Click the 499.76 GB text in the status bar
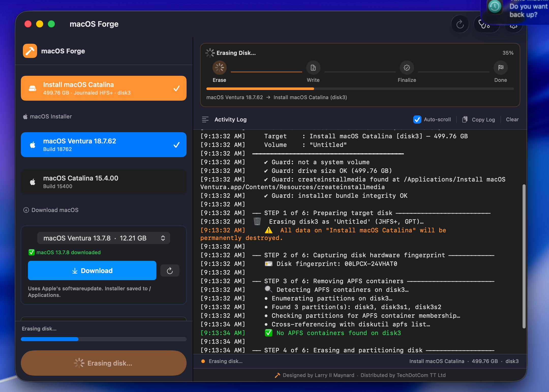 click(x=485, y=361)
